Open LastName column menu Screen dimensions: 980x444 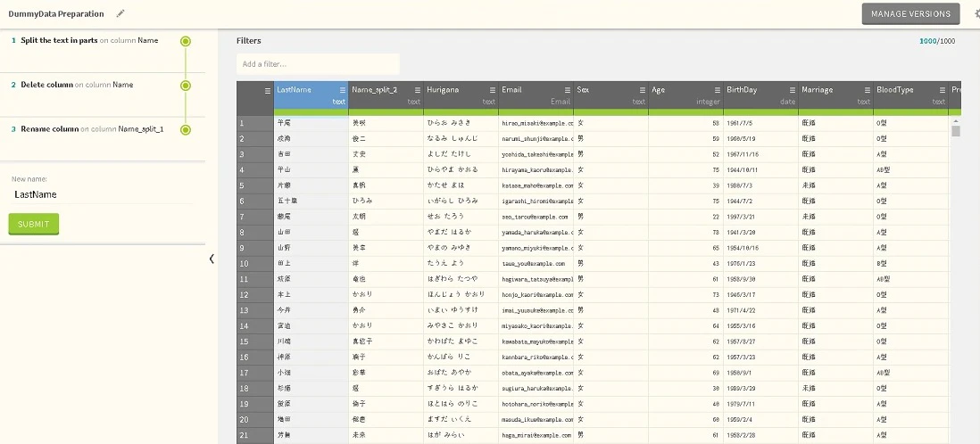point(343,90)
